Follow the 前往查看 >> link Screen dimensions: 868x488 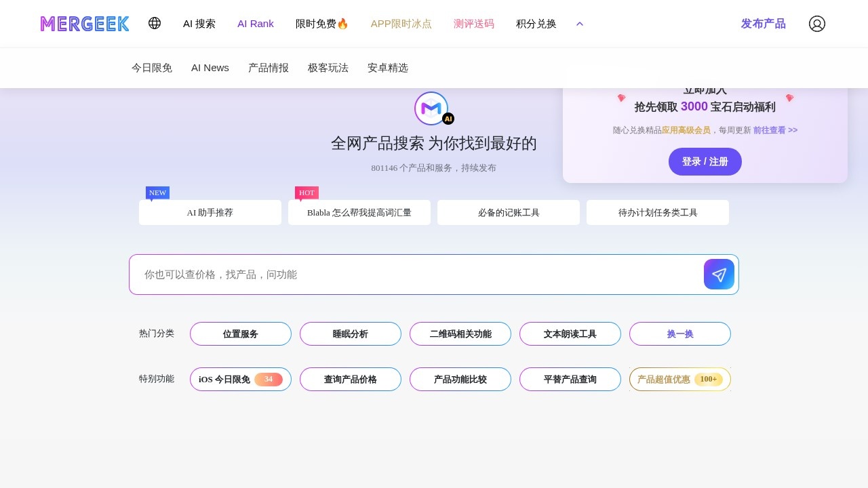775,130
